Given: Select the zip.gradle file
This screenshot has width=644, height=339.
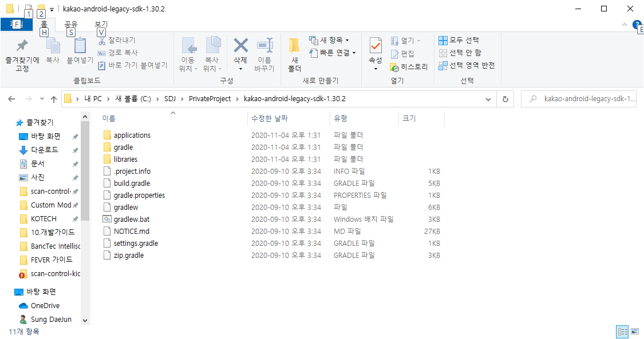Looking at the screenshot, I should (x=129, y=256).
